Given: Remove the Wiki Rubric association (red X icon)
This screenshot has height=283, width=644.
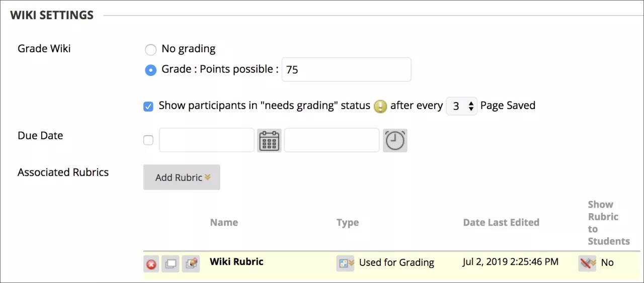Looking at the screenshot, I should [x=151, y=264].
